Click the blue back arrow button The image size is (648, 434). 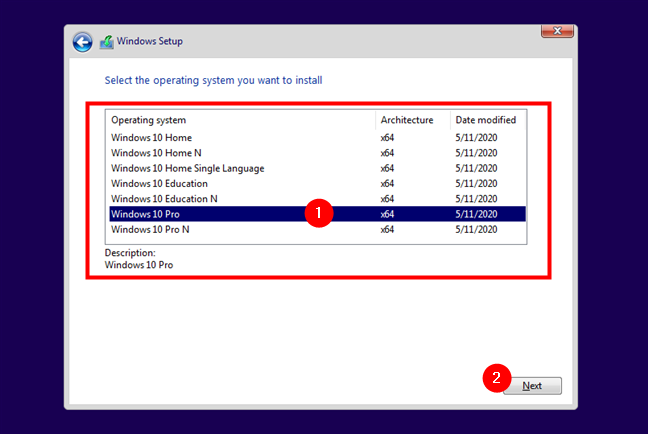(83, 42)
